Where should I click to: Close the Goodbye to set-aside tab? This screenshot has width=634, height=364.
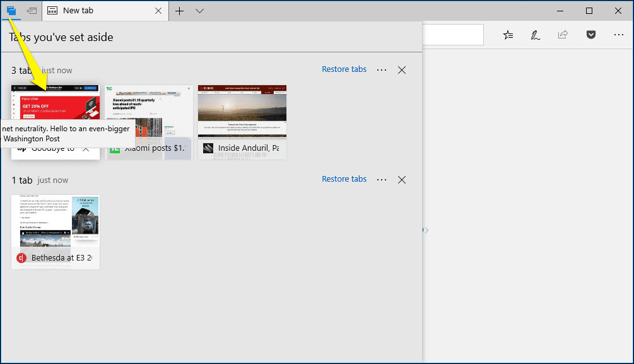click(x=86, y=150)
